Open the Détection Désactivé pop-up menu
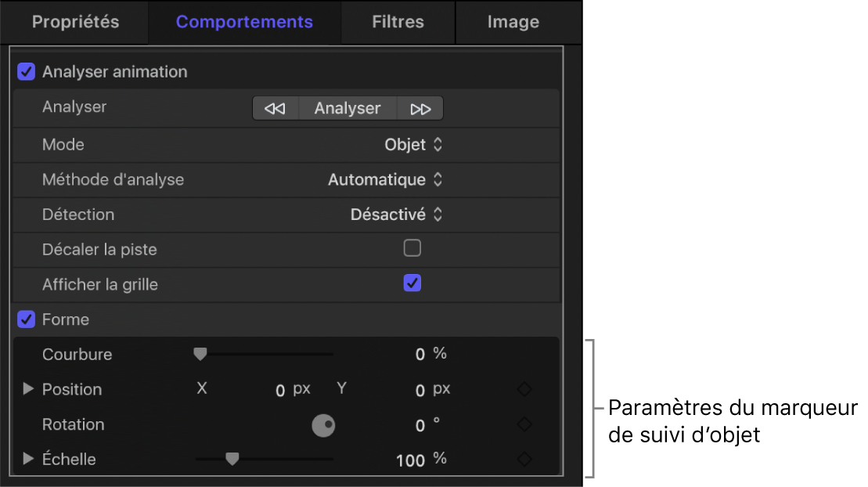Viewport: 868px width, 487px height. click(397, 215)
